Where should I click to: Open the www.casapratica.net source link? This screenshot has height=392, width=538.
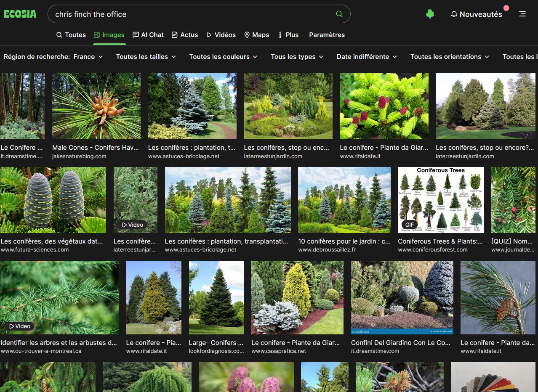tap(279, 351)
